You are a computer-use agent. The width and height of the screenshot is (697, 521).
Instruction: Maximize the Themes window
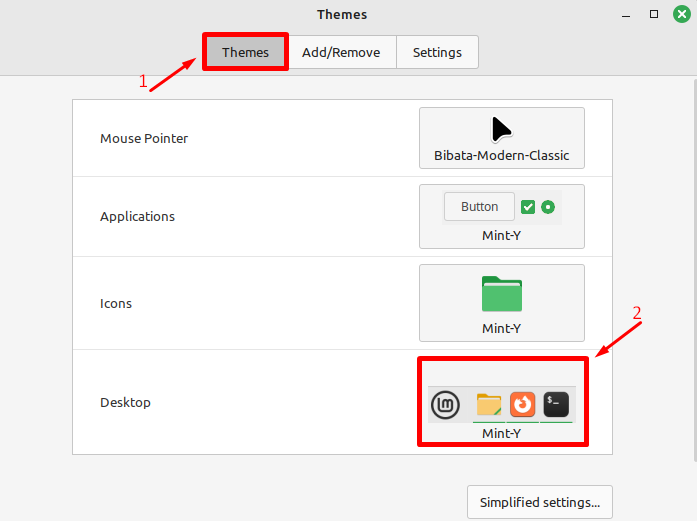click(654, 15)
